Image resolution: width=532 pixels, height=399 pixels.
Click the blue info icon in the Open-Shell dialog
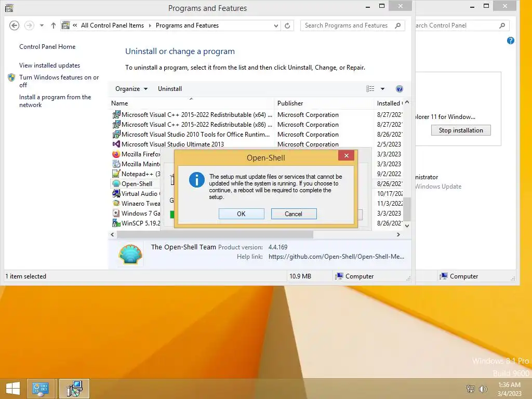(197, 179)
